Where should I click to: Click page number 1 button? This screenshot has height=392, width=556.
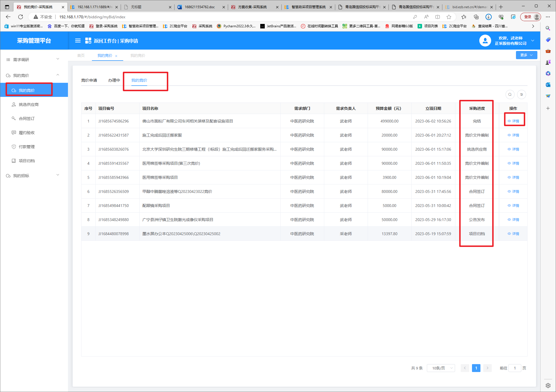476,368
